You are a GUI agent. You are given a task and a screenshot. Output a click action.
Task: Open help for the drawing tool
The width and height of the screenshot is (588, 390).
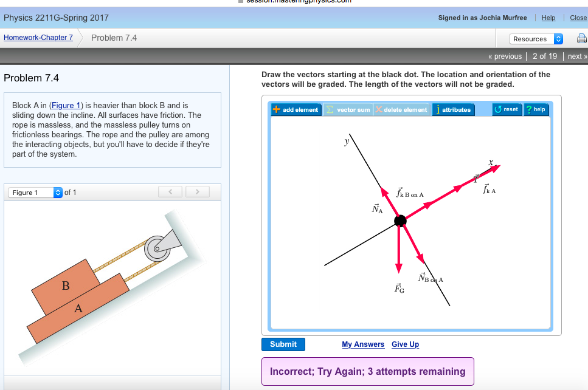(536, 109)
